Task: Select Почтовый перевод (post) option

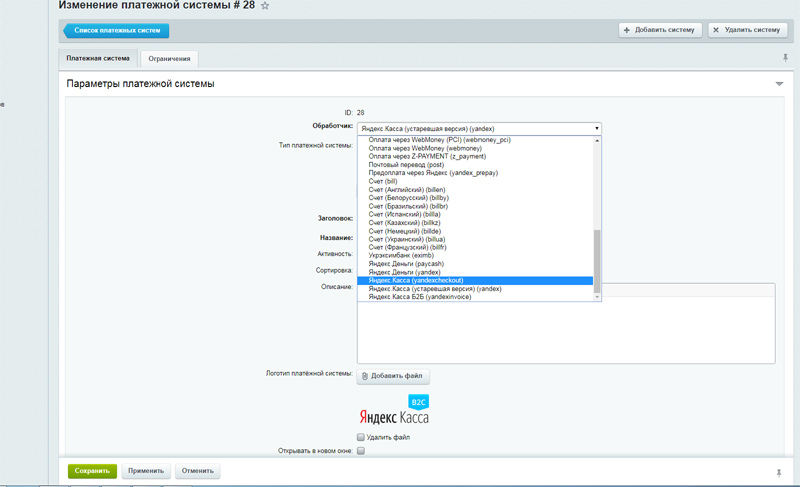Action: pyautogui.click(x=476, y=165)
